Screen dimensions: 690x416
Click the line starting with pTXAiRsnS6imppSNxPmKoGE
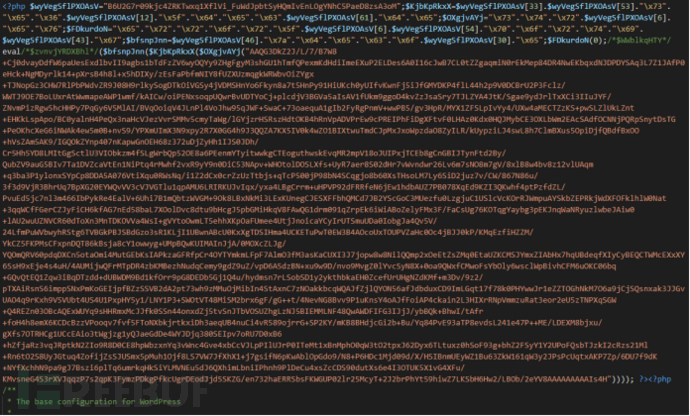coord(343,289)
